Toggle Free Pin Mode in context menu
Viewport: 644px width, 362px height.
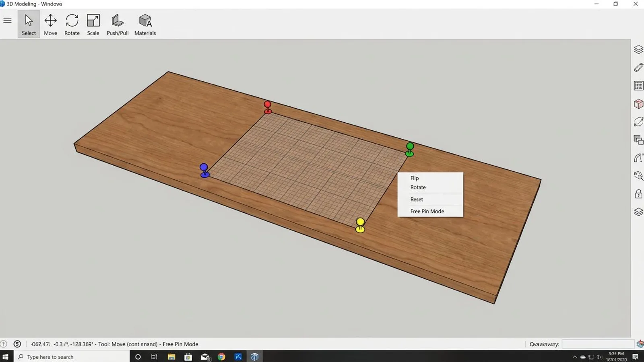coord(427,211)
